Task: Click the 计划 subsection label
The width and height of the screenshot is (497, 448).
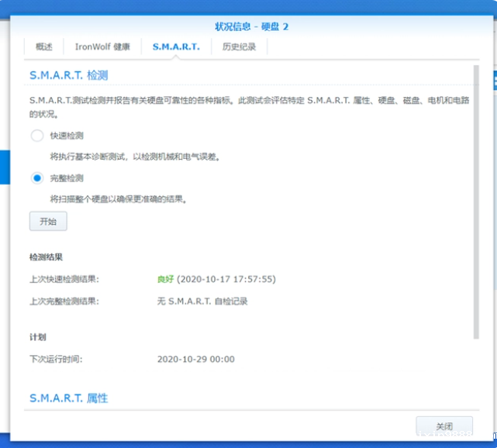Action: 38,337
